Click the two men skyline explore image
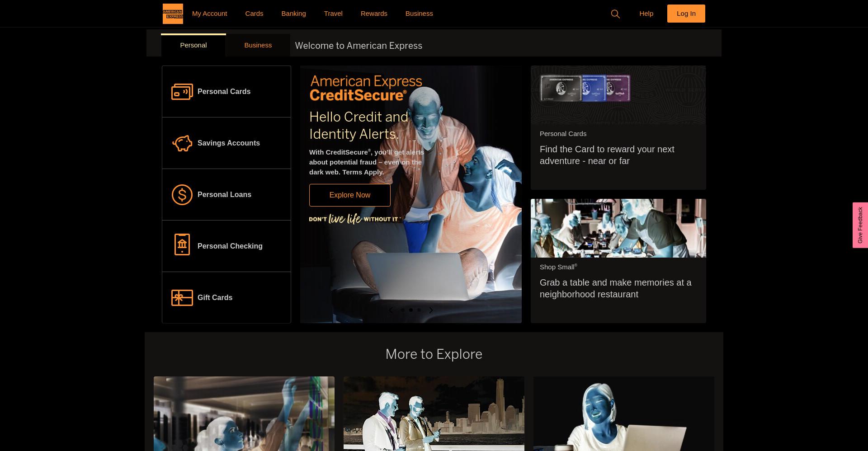The image size is (868, 451). [434, 413]
